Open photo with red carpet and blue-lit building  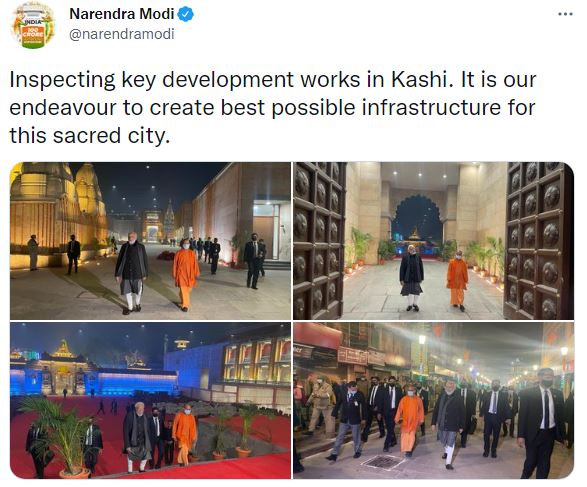click(x=150, y=400)
